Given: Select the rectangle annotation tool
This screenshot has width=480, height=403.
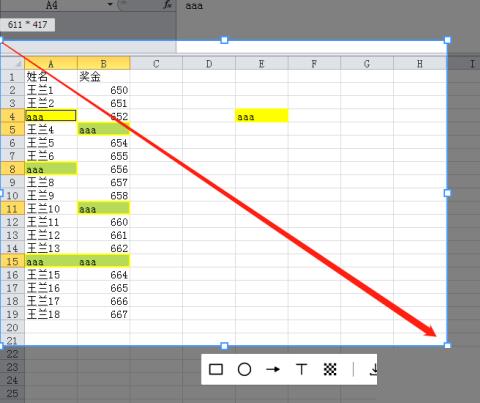Looking at the screenshot, I should [x=216, y=369].
